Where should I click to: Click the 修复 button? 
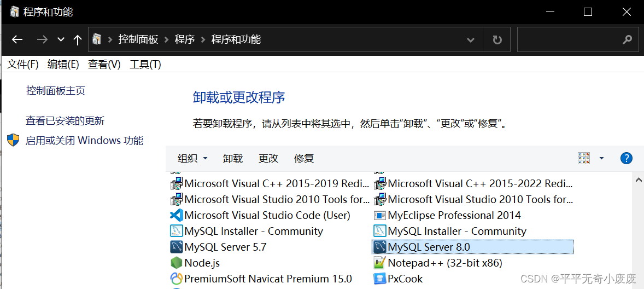click(x=305, y=158)
